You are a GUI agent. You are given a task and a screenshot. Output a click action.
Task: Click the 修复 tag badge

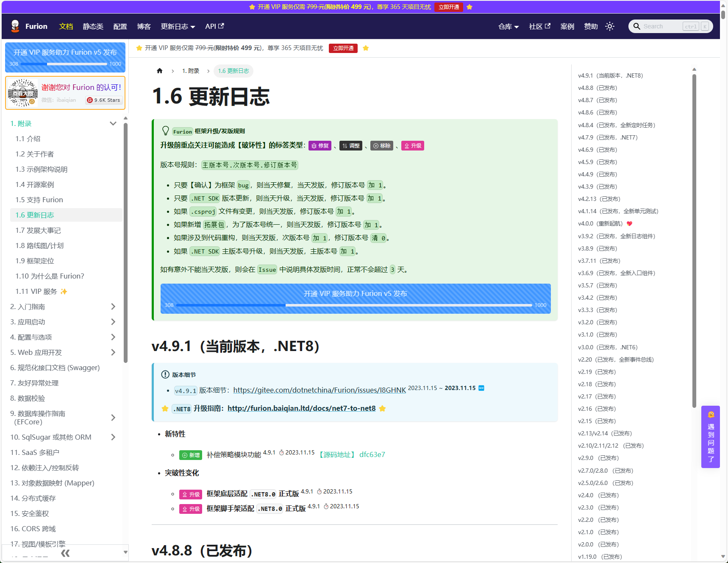pyautogui.click(x=320, y=146)
